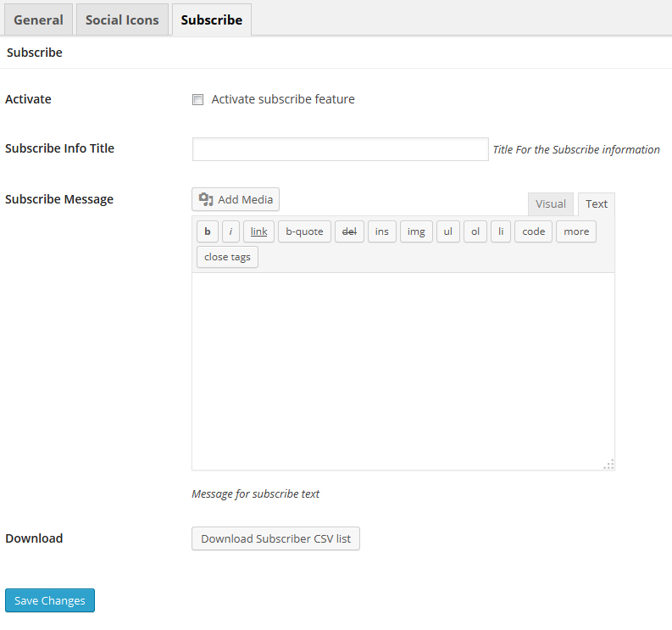Click the bold 'b' quicktag button
This screenshot has width=672, height=630.
point(208,231)
